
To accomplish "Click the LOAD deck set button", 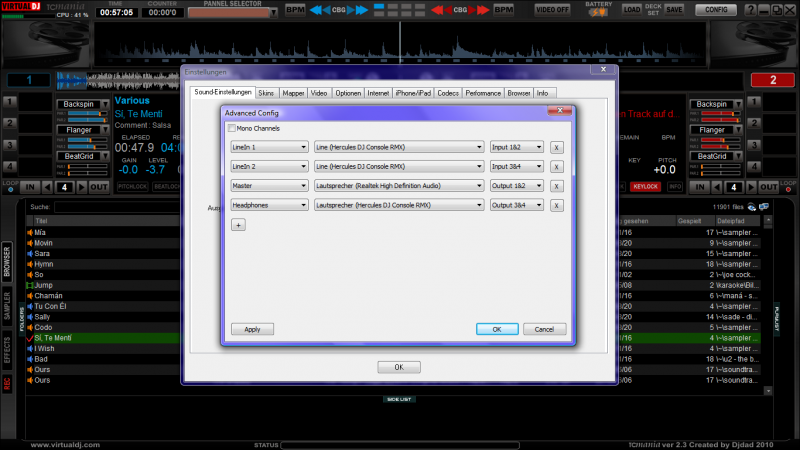I will pos(631,10).
